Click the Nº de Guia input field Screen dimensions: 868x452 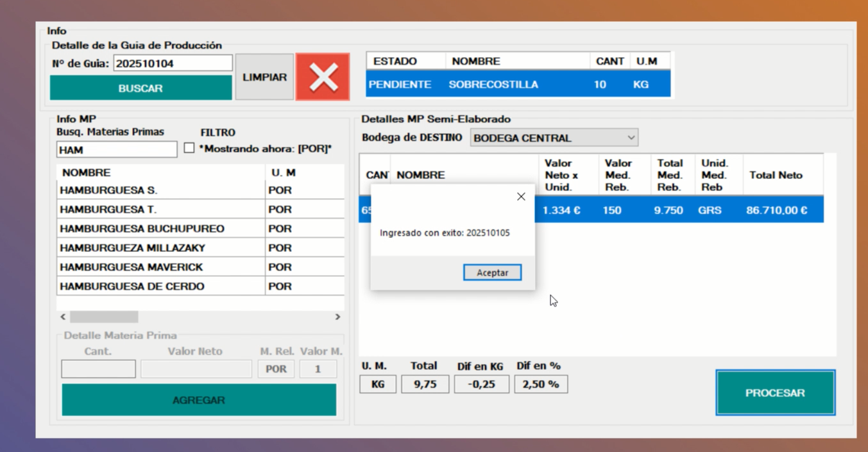tap(173, 63)
